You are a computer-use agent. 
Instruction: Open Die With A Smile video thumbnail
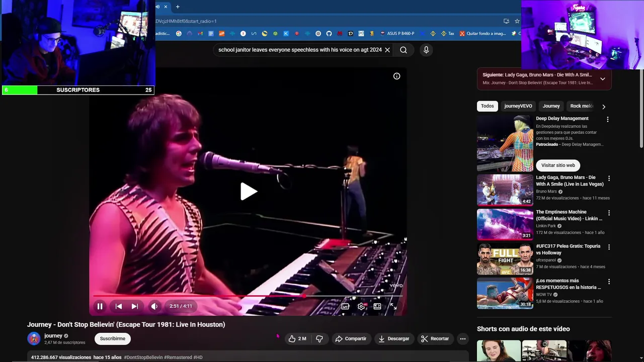click(x=505, y=190)
